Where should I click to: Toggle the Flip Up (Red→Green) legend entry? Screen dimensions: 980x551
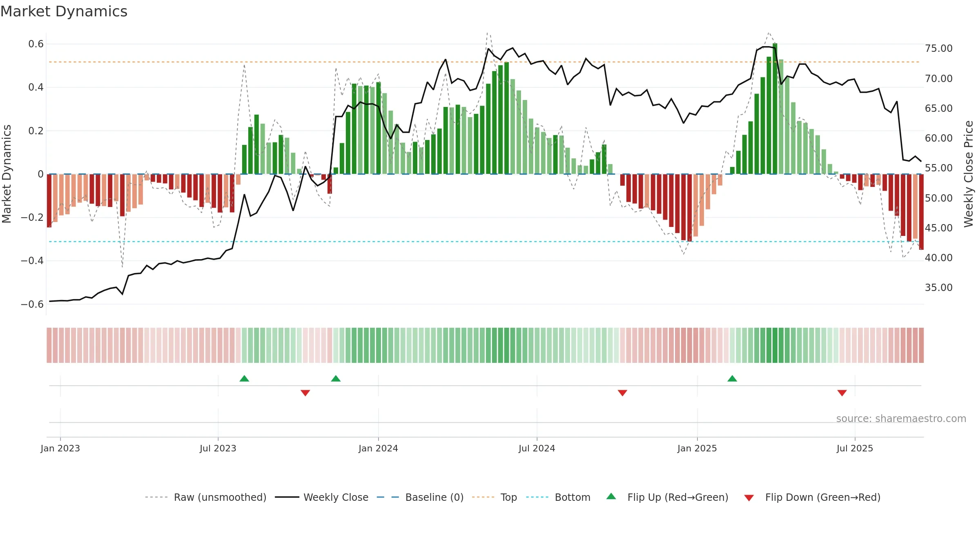tap(667, 497)
